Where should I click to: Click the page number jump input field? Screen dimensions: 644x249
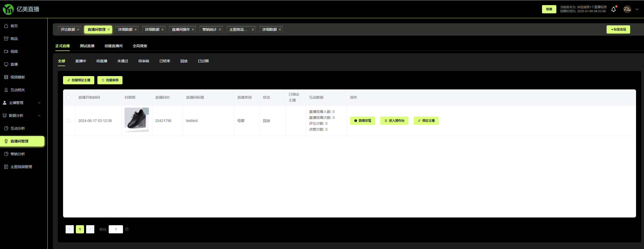point(116,229)
